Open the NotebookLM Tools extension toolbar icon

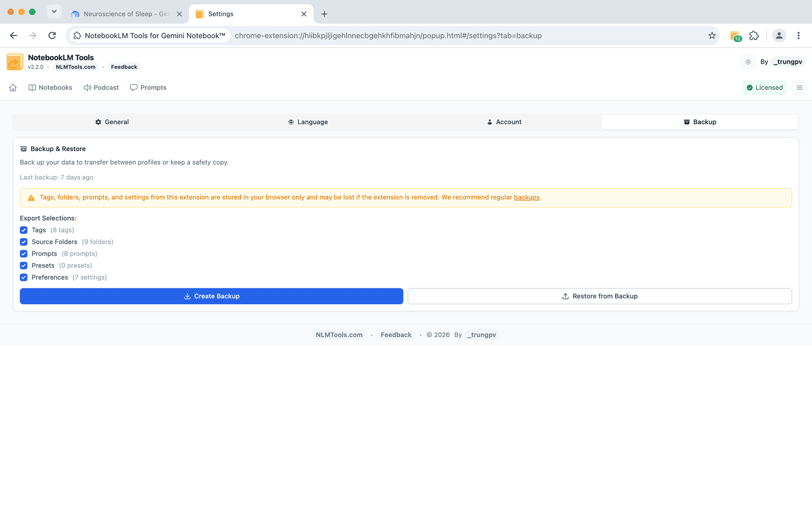point(735,36)
